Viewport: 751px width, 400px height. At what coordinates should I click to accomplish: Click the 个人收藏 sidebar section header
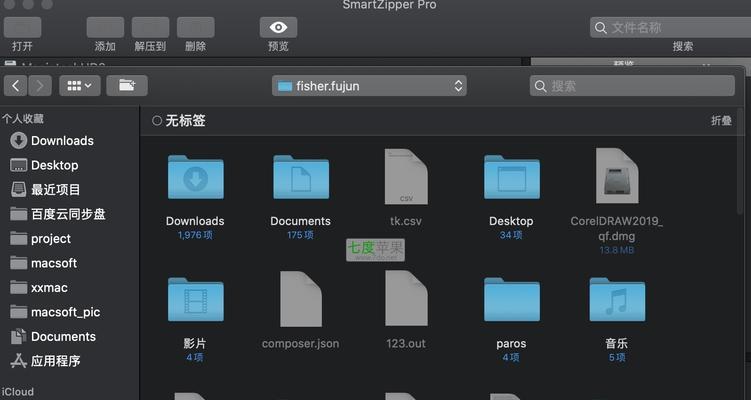(x=23, y=118)
